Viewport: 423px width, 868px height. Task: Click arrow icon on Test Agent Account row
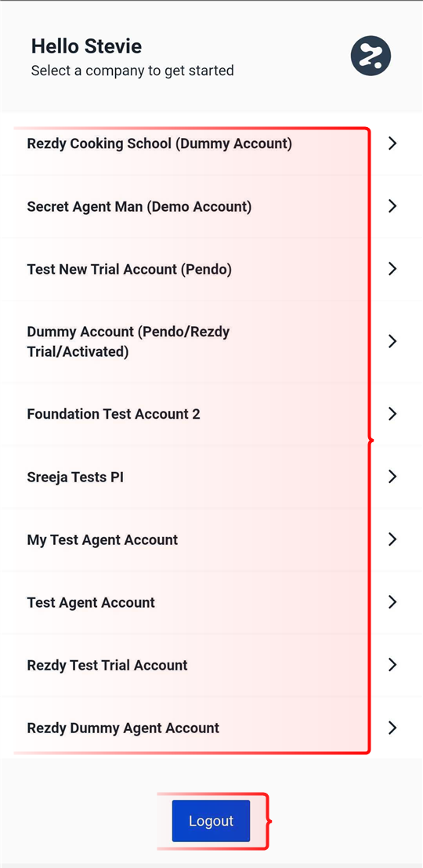tap(392, 601)
